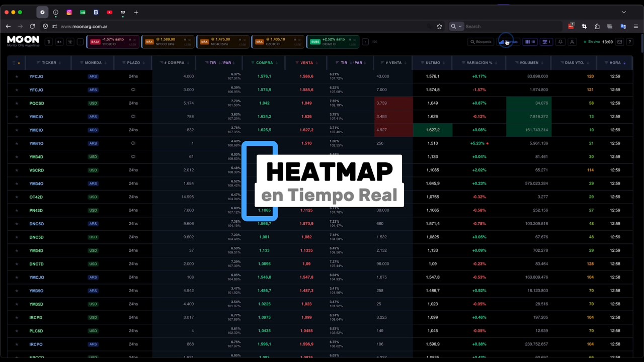The width and height of the screenshot is (644, 362).
Task: Switch to the bold B browser tab
Action: tap(96, 12)
